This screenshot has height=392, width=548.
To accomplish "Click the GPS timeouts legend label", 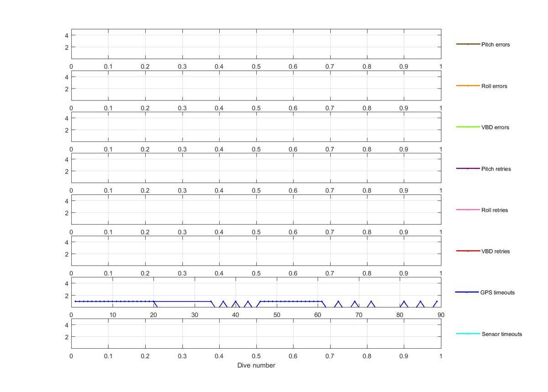I will point(497,293).
